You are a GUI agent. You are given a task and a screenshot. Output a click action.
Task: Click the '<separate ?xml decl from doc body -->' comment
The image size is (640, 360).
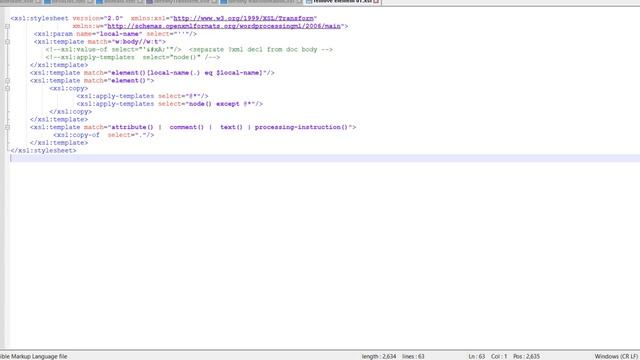261,49
